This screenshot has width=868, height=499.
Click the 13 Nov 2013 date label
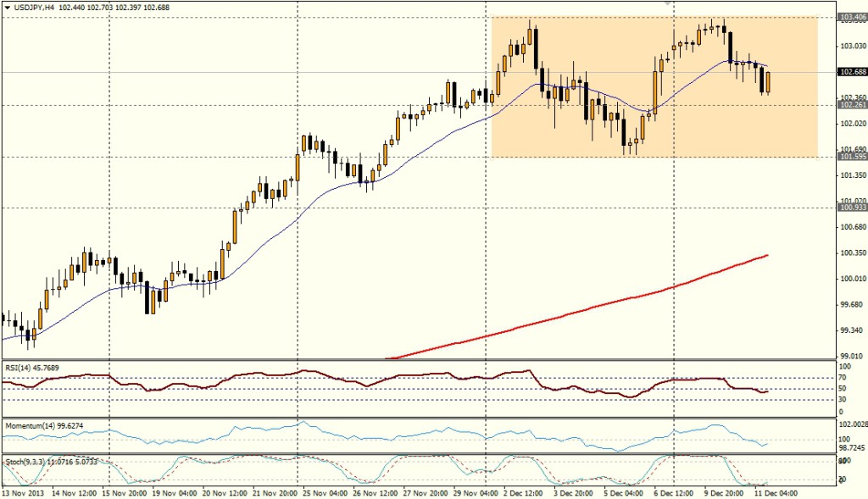point(22,491)
